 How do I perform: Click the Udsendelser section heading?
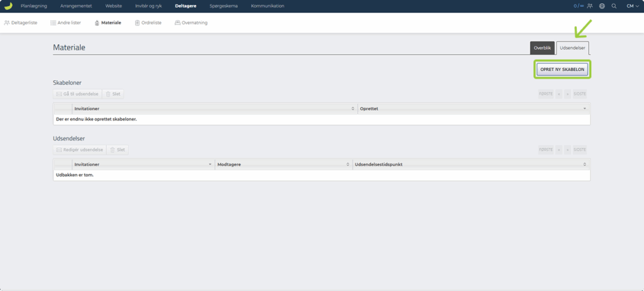pos(69,139)
